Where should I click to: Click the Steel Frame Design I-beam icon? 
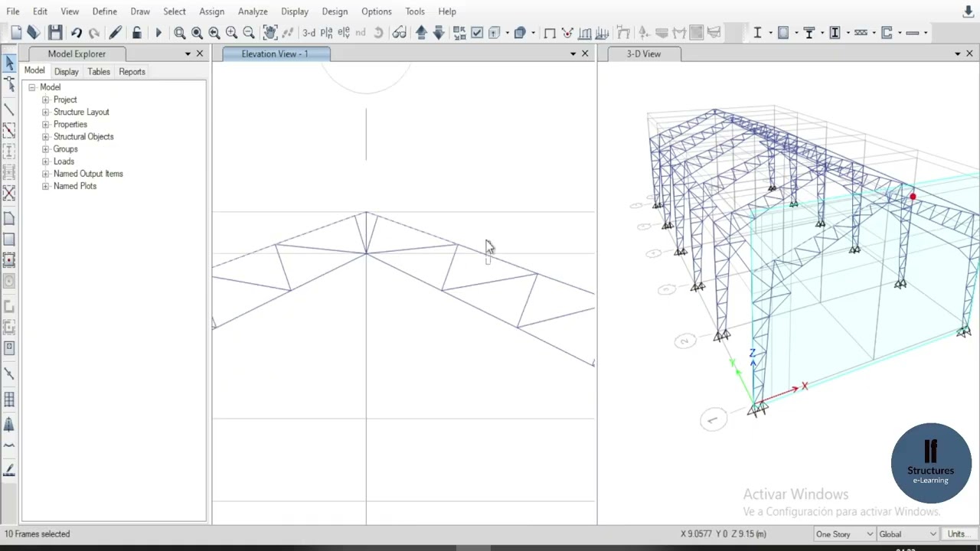click(757, 32)
